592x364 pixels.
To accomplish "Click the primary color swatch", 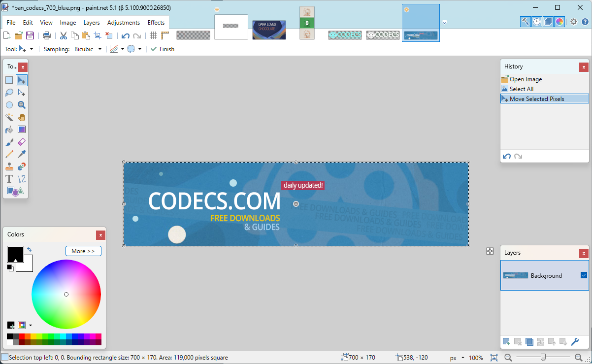I will point(15,254).
